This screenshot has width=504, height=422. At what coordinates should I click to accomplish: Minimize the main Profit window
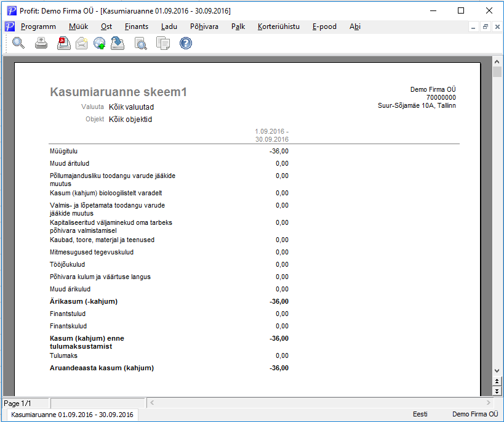tap(433, 10)
